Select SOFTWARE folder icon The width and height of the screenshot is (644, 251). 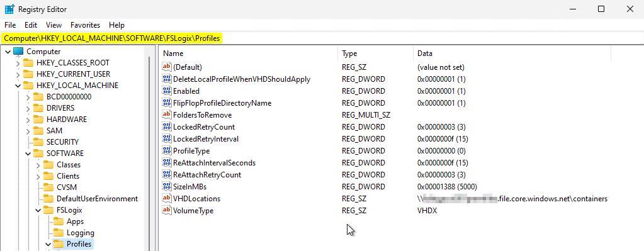click(38, 153)
